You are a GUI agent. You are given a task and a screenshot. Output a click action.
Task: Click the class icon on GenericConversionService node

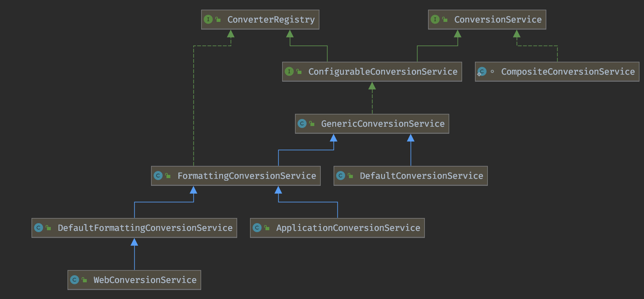pyautogui.click(x=302, y=123)
